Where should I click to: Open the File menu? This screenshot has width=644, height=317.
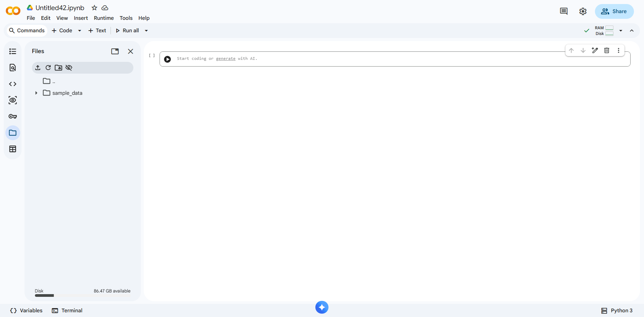(31, 18)
